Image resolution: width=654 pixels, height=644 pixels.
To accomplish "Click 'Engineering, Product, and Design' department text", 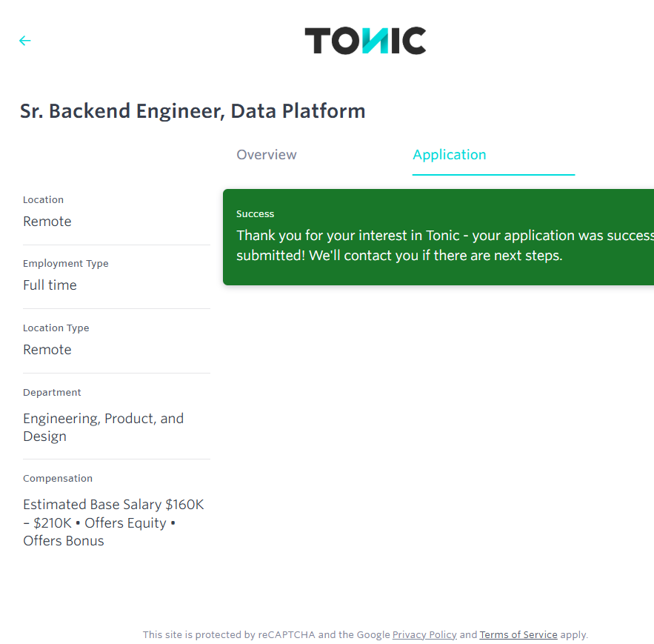I will 103,428.
